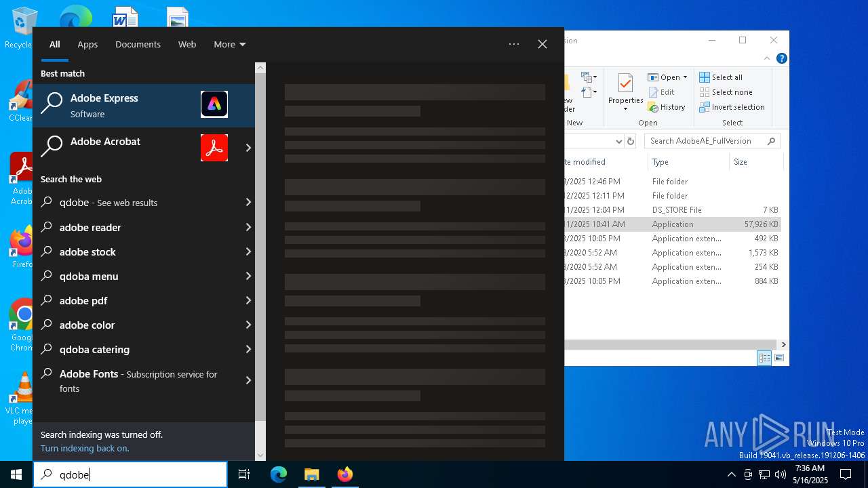868x488 pixels.
Task: Open Windows Start menu
Action: tap(16, 474)
